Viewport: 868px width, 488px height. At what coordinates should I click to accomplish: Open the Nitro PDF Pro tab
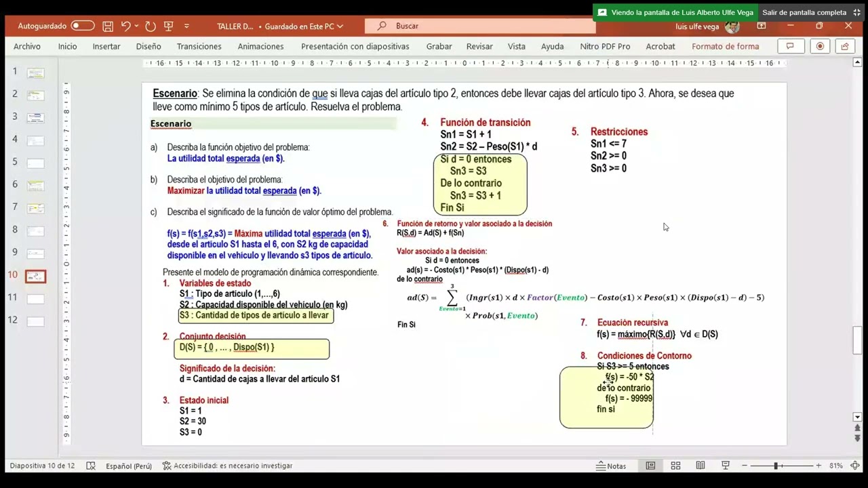coord(605,46)
